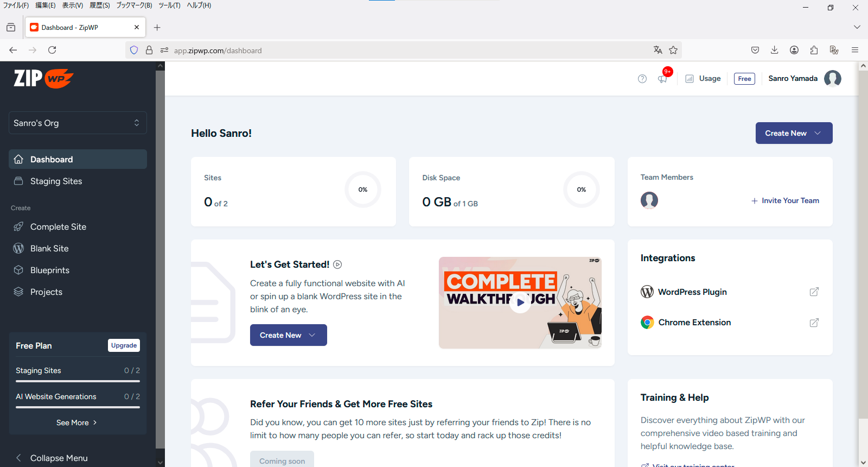868x467 pixels.
Task: Click the ZipWP logo
Action: pyautogui.click(x=43, y=78)
